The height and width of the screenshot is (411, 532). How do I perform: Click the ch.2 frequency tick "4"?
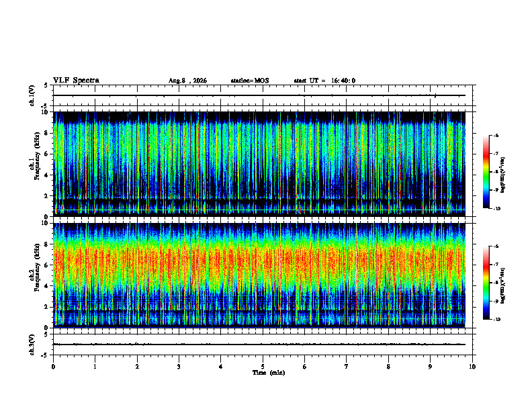(46, 286)
